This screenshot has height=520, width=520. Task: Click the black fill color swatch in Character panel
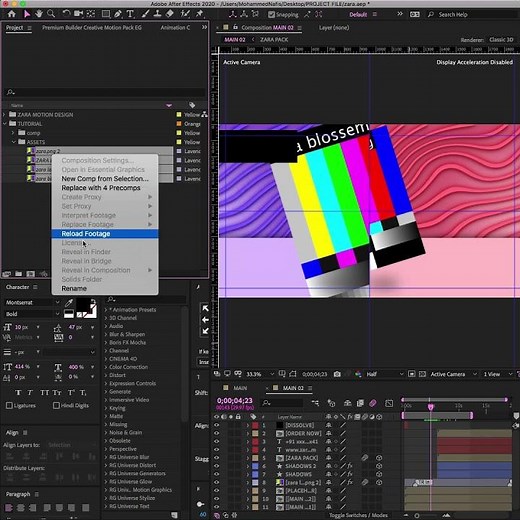[x=83, y=305]
